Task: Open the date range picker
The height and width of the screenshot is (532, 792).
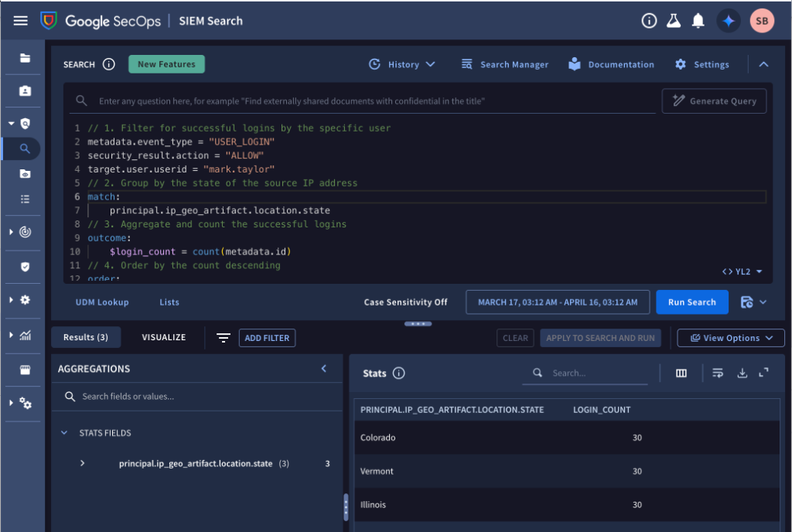Action: point(557,302)
